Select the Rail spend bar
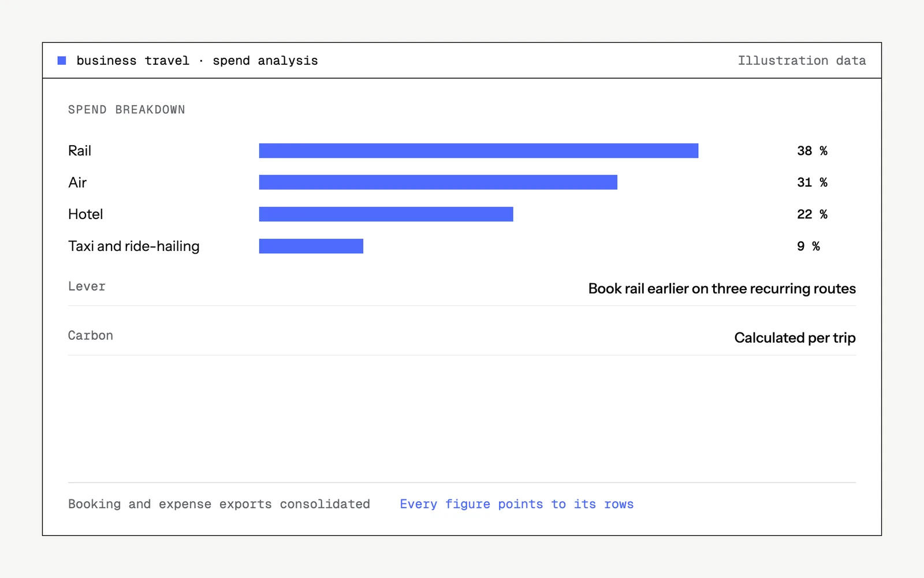Screen dimensions: 924x578 pos(479,151)
